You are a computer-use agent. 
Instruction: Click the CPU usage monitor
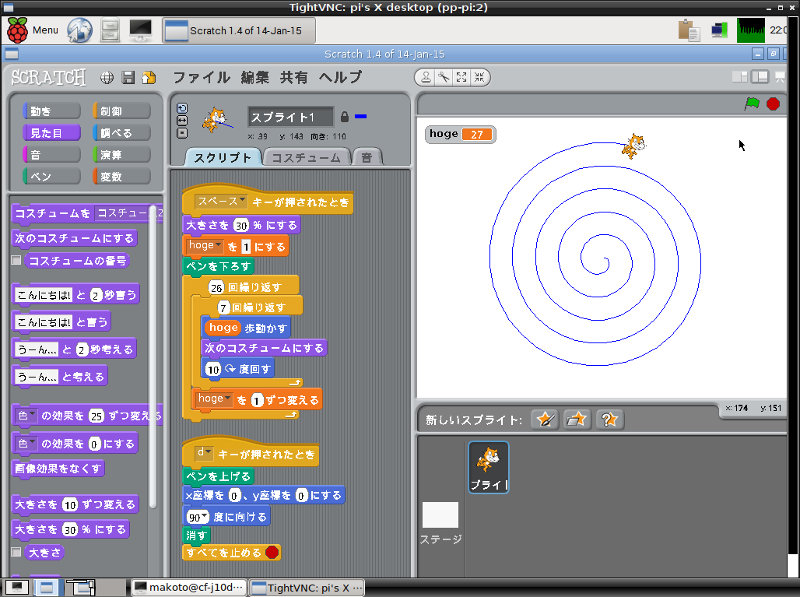coord(751,30)
